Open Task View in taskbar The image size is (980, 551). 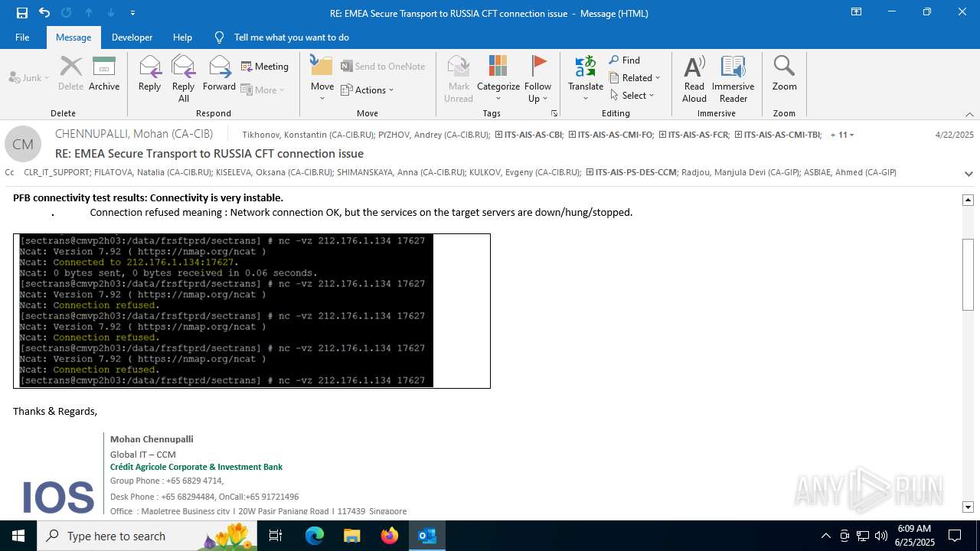tap(276, 536)
